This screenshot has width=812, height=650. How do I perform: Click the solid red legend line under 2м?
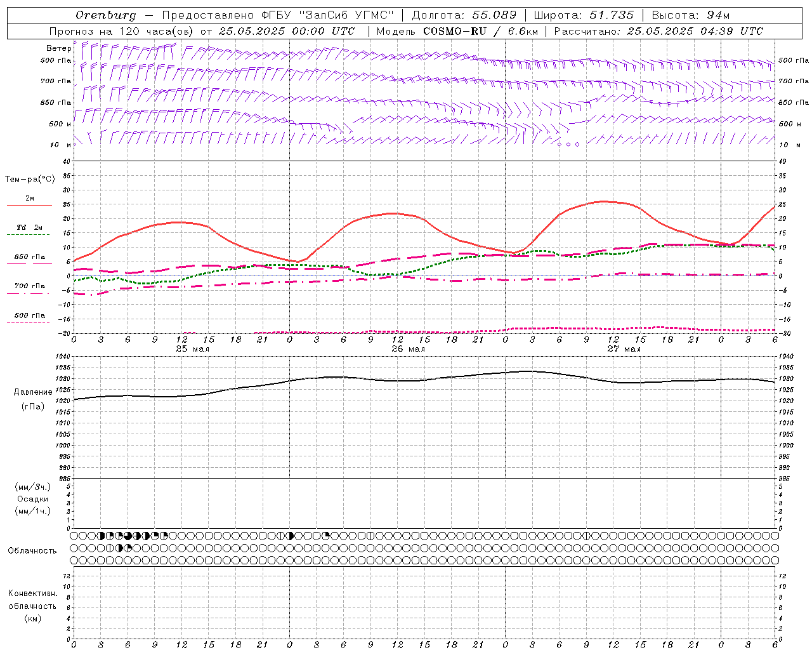coord(29,206)
